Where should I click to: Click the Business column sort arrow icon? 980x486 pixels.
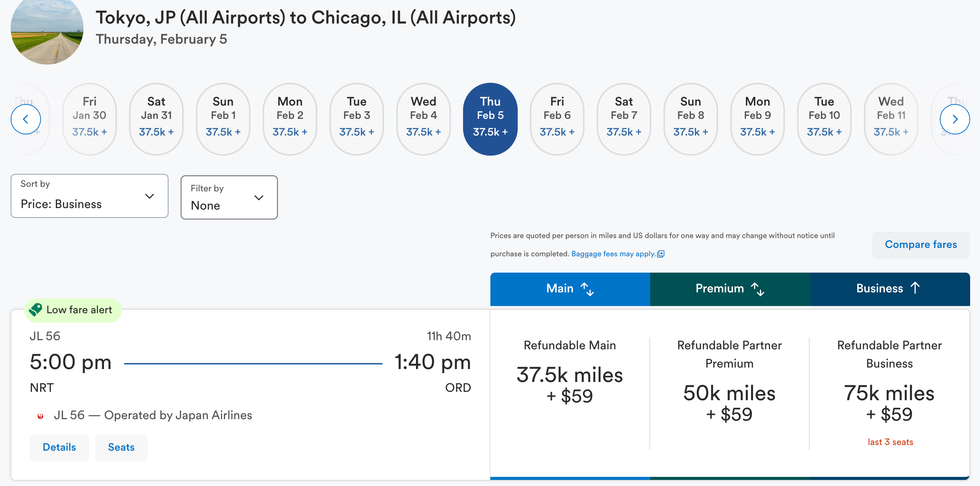click(x=915, y=288)
